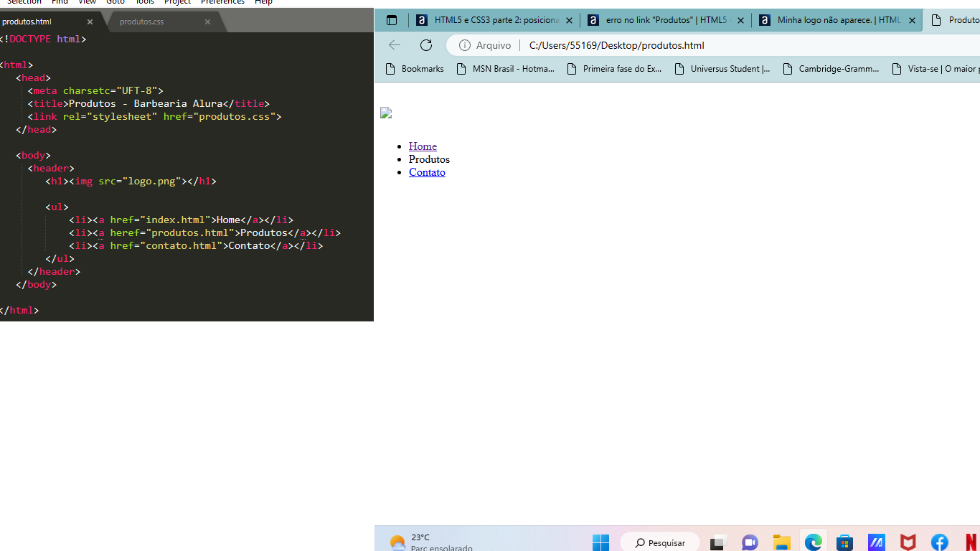Image resolution: width=980 pixels, height=551 pixels.
Task: Open the Project menu in Sublime
Action: [x=177, y=2]
